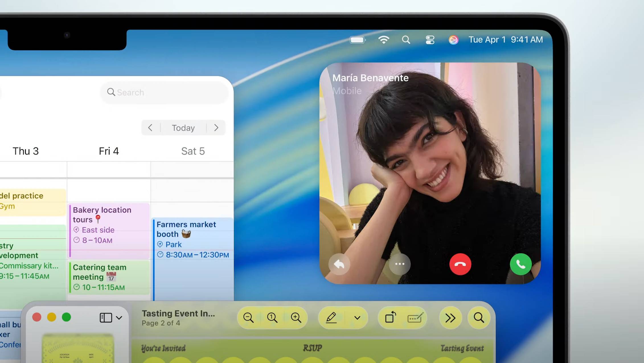Screen dimensions: 644x363
Task: Click the Page 2 of 4 indicator
Action: 161,323
